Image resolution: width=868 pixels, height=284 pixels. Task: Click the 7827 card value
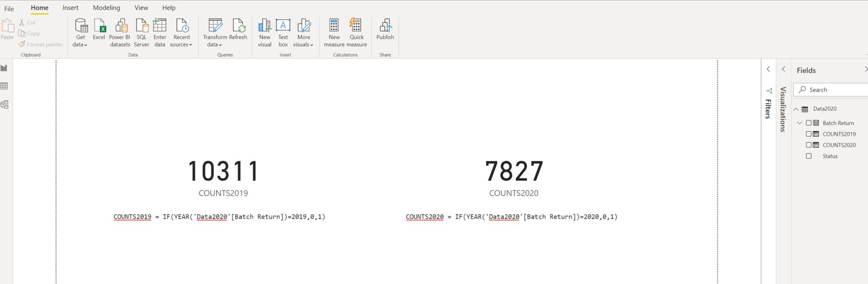(x=514, y=171)
